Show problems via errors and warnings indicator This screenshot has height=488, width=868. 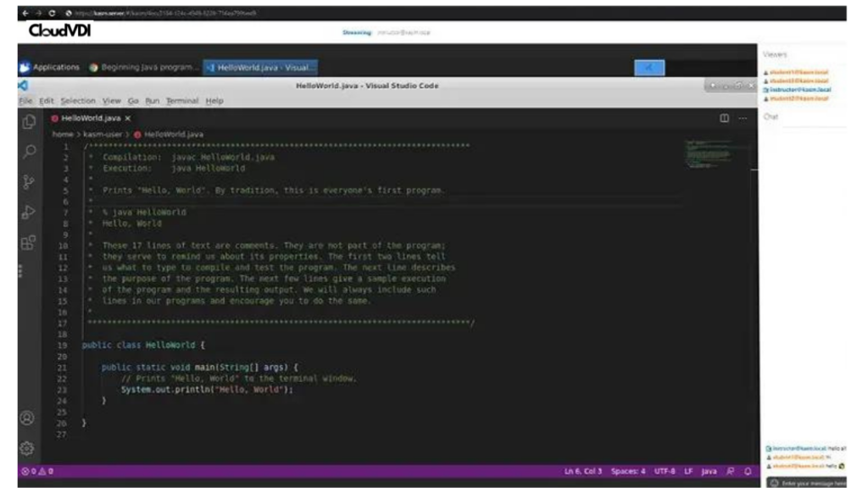pos(37,471)
